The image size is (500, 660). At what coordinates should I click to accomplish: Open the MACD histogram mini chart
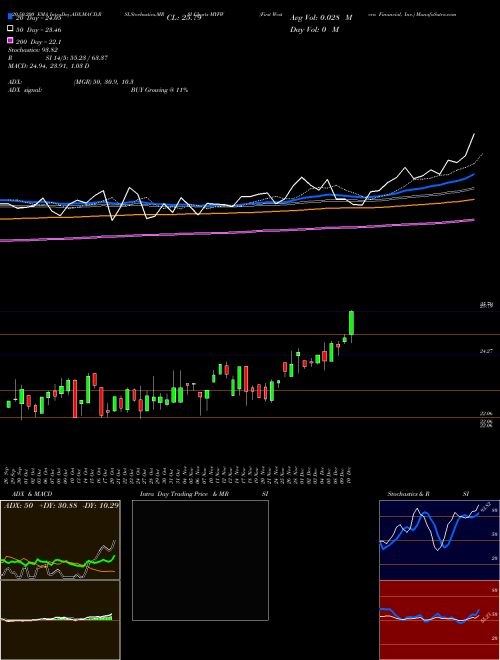pyautogui.click(x=60, y=620)
